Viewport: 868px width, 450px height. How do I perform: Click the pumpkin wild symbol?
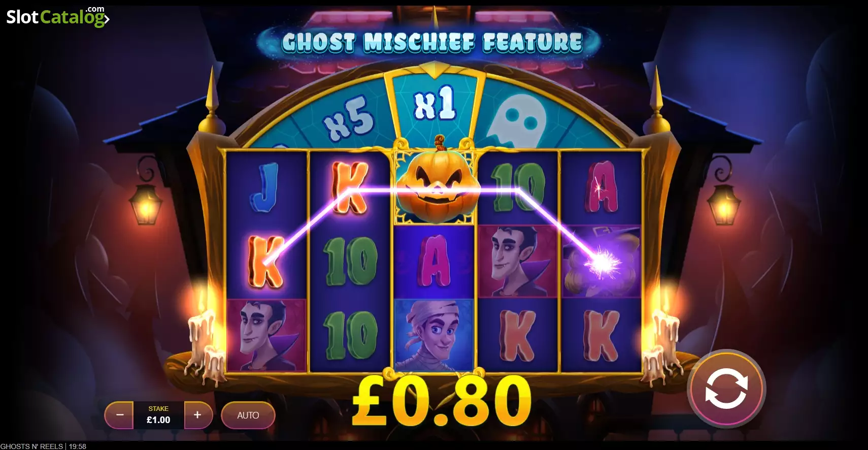click(x=435, y=185)
